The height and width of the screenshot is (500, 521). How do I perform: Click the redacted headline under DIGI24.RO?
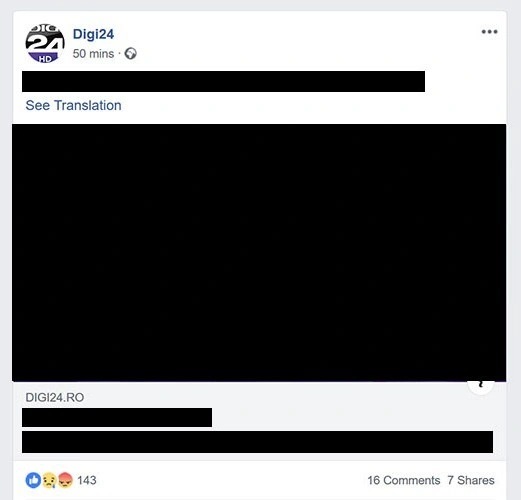click(117, 417)
